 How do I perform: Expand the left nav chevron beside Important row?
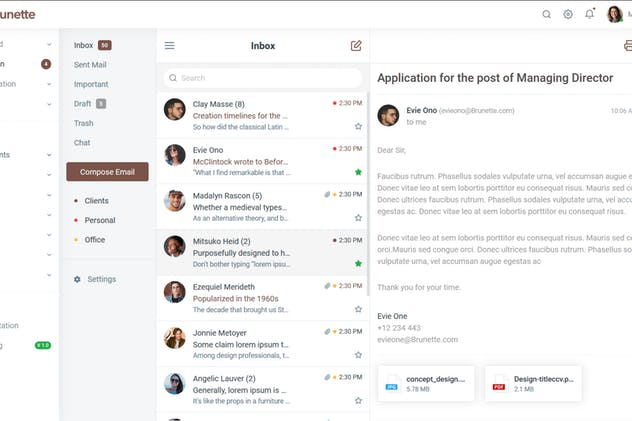coord(49,84)
